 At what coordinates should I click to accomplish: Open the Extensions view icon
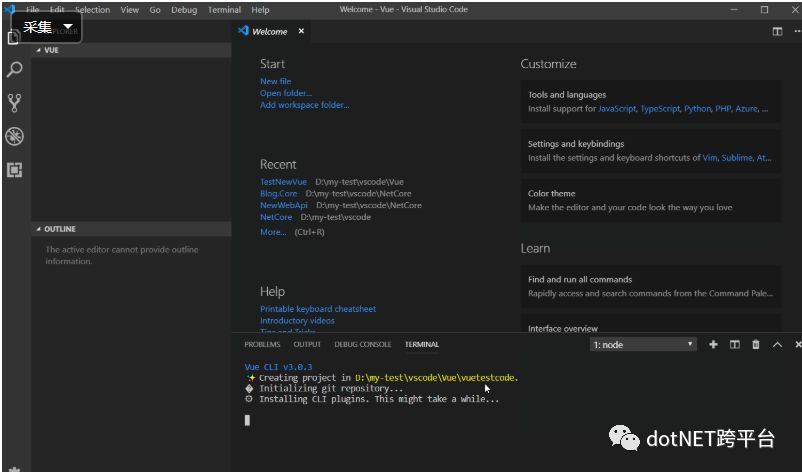point(14,170)
